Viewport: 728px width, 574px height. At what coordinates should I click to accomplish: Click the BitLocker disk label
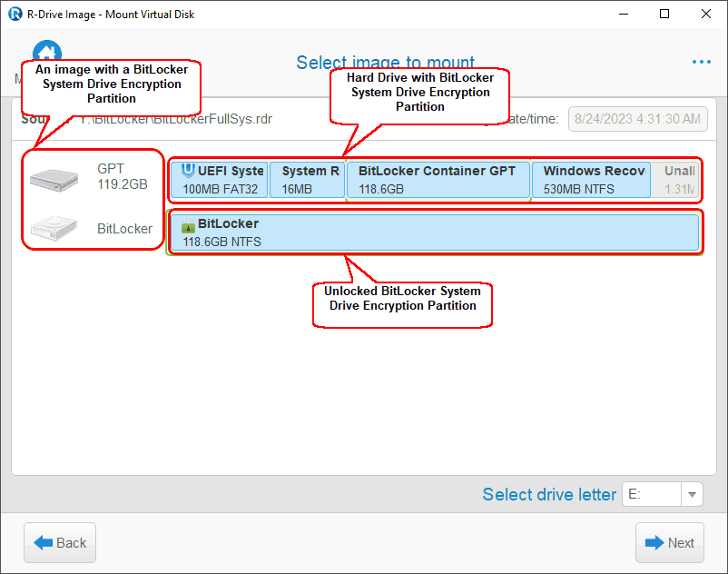(x=124, y=229)
